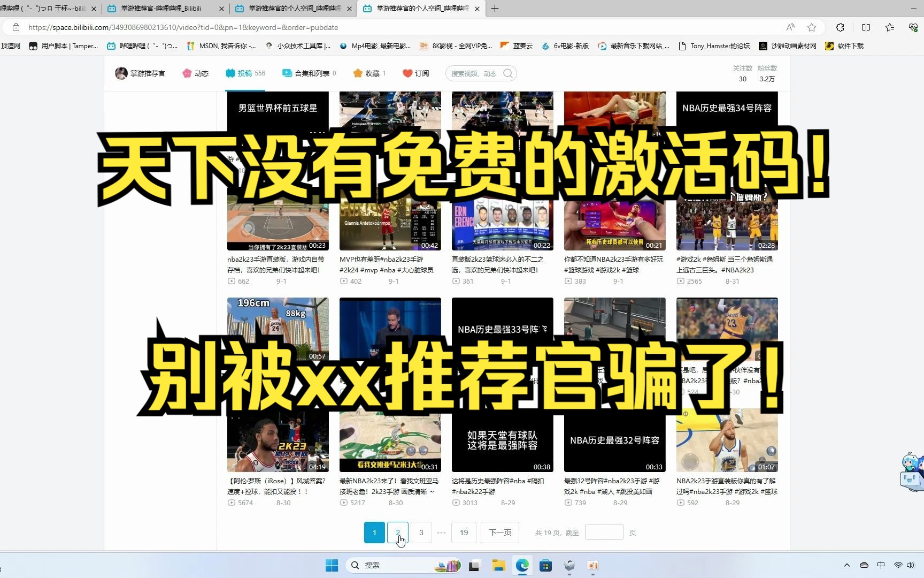Image resolution: width=924 pixels, height=578 pixels.
Task: Close the active 掌游推荐官的个人空间 tab
Action: pos(477,9)
